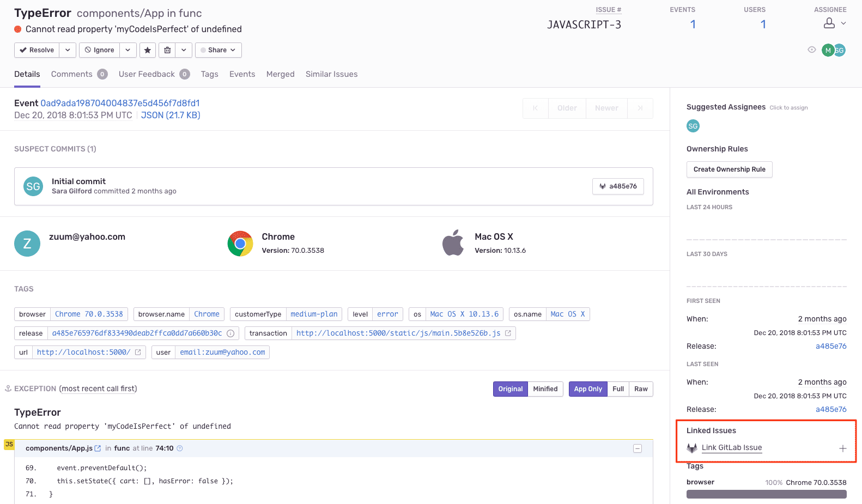862x504 pixels.
Task: Open the JSON (21.7 KB) link
Action: [171, 116]
